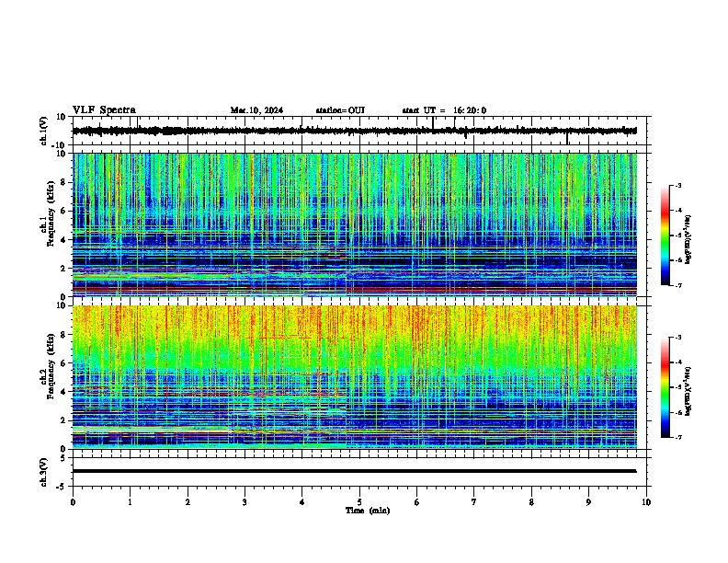Click time axis tick label "5"

tap(359, 502)
